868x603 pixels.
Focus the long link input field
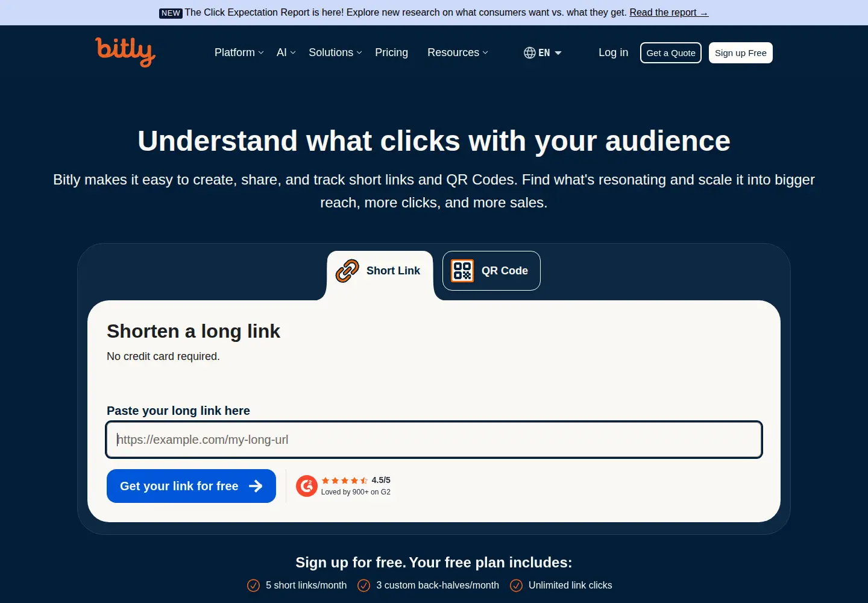click(x=434, y=440)
